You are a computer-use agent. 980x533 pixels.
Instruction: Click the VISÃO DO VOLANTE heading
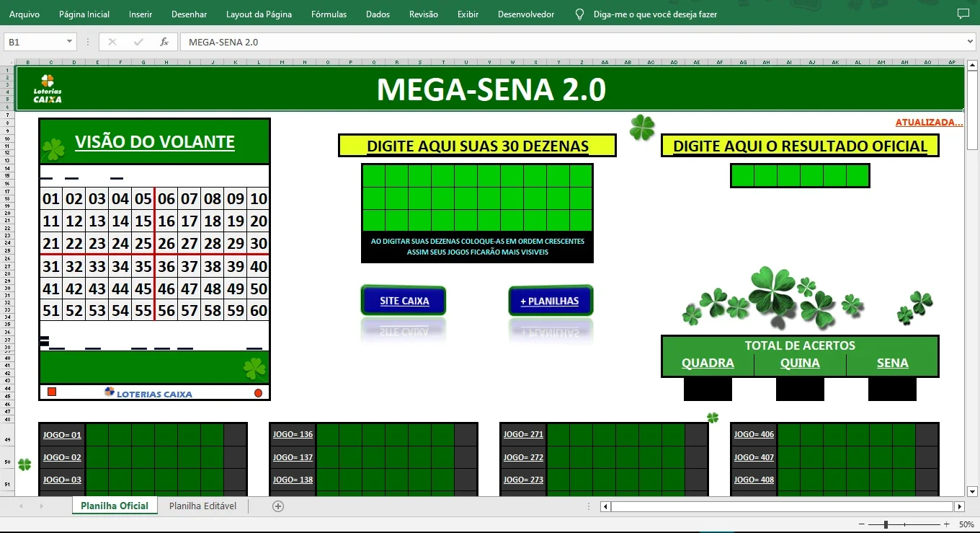(x=155, y=142)
